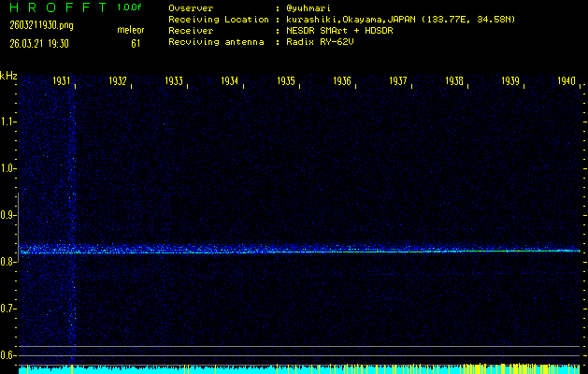588x374 pixels.
Task: Click the 0.6 kHz axis label
Action: coord(8,355)
